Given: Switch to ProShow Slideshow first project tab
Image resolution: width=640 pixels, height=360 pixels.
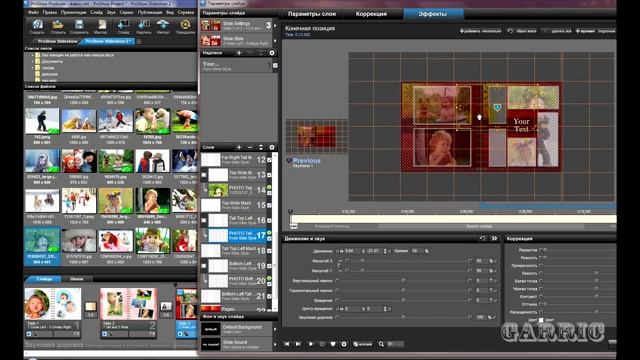Looking at the screenshot, I should (x=57, y=41).
